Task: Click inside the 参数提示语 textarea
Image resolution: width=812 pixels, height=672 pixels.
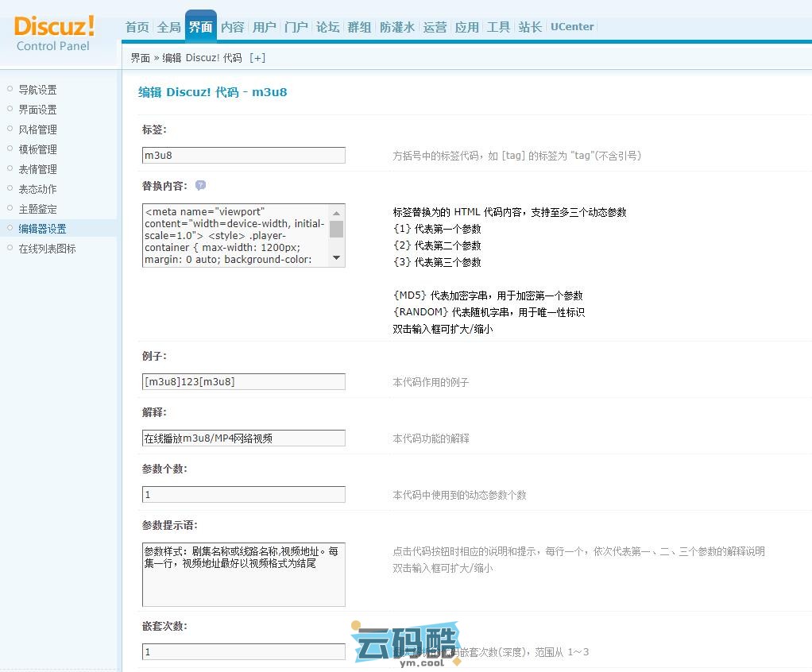Action: tap(243, 574)
